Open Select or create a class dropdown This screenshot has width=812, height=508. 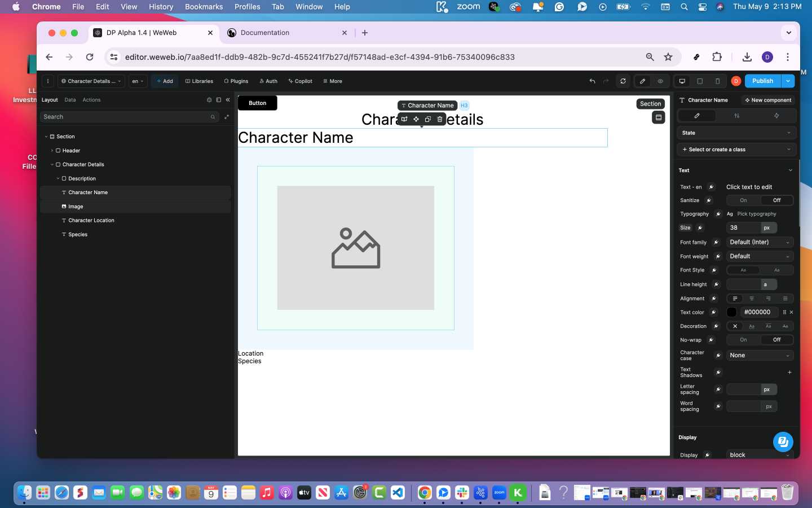(x=736, y=150)
